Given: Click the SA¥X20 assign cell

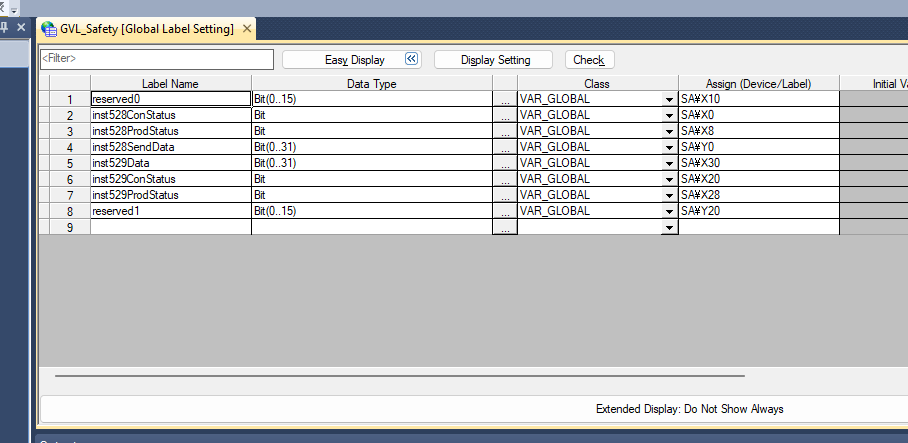Looking at the screenshot, I should pyautogui.click(x=759, y=179).
